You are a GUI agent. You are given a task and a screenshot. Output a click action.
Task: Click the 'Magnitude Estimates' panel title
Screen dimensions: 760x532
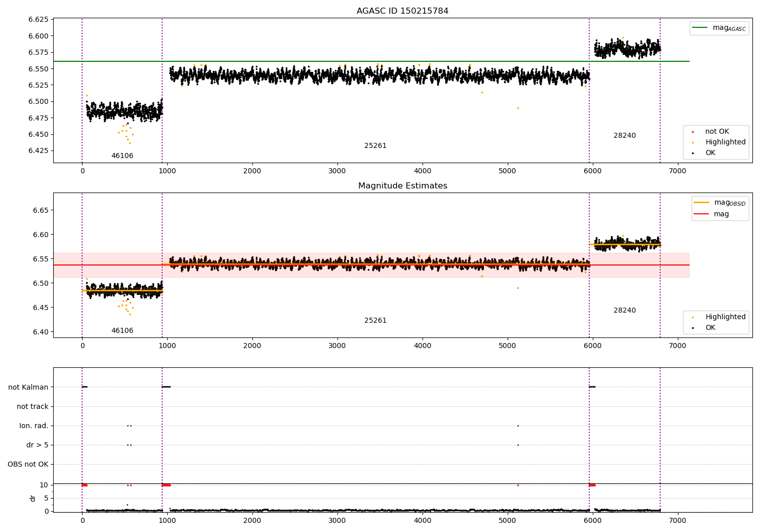click(402, 186)
